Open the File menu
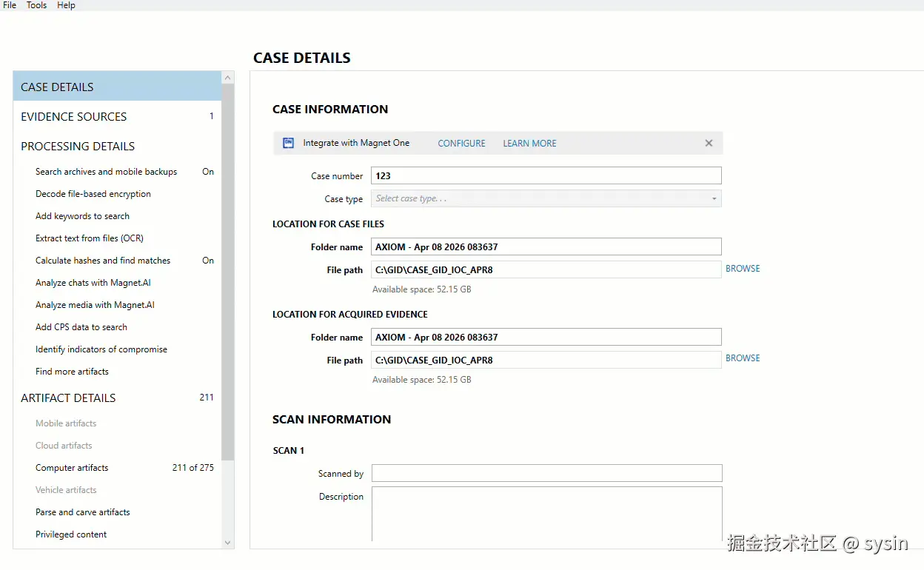The height and width of the screenshot is (570, 924). pos(9,5)
